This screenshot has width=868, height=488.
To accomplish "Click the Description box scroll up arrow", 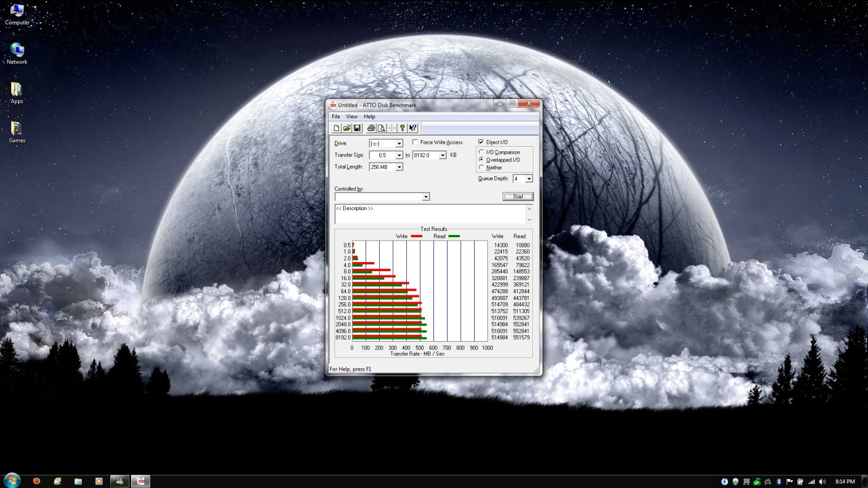I will coord(530,208).
